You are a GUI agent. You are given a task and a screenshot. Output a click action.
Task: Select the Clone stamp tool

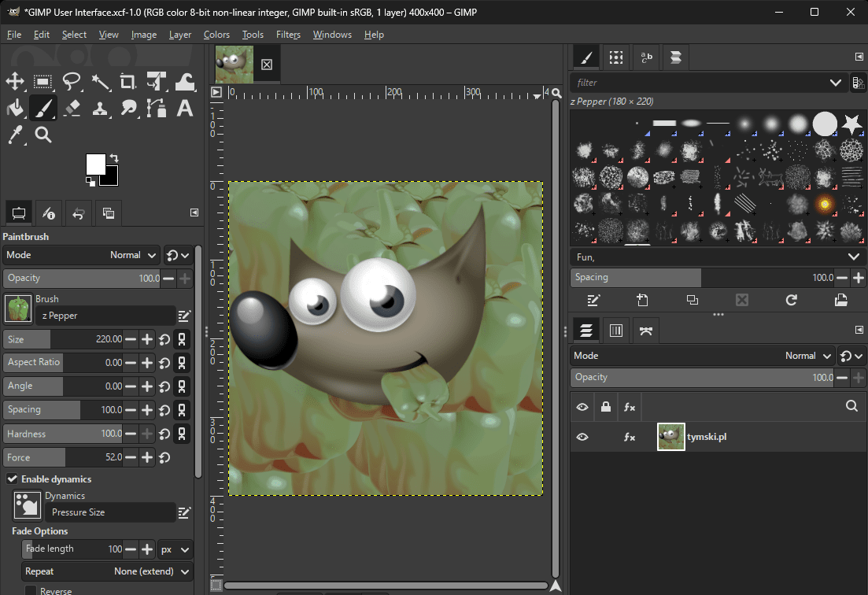tap(100, 108)
